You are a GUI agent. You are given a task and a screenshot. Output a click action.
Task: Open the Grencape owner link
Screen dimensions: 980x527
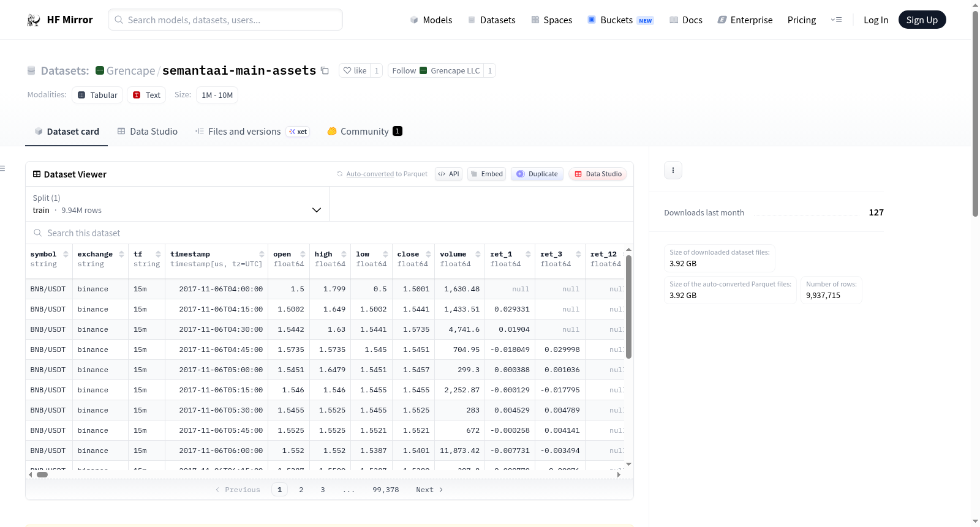(130, 70)
